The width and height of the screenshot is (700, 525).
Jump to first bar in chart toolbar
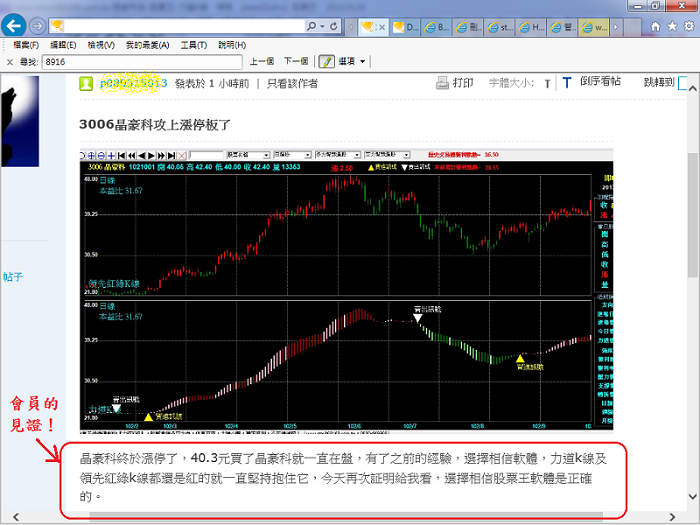click(121, 155)
